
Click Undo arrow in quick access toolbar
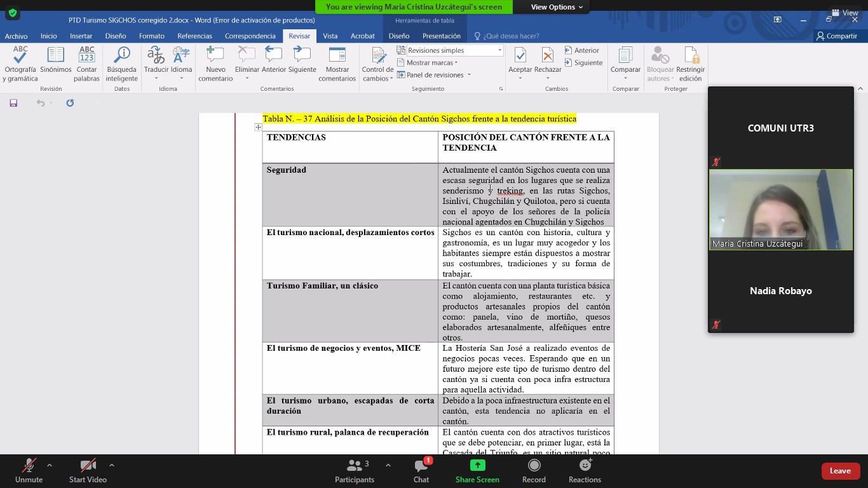coord(40,103)
